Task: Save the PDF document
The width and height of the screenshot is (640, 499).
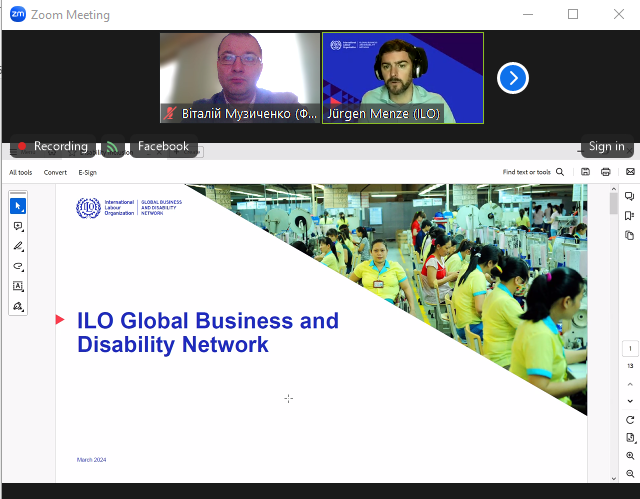Action: pos(585,172)
